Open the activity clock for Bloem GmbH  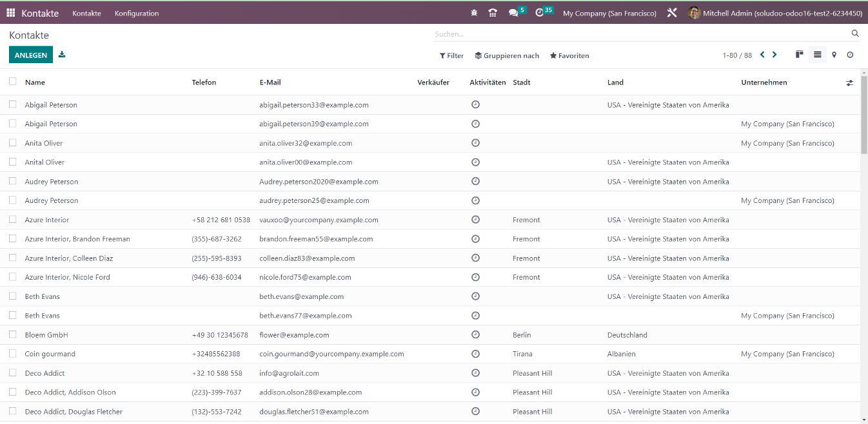pyautogui.click(x=475, y=334)
